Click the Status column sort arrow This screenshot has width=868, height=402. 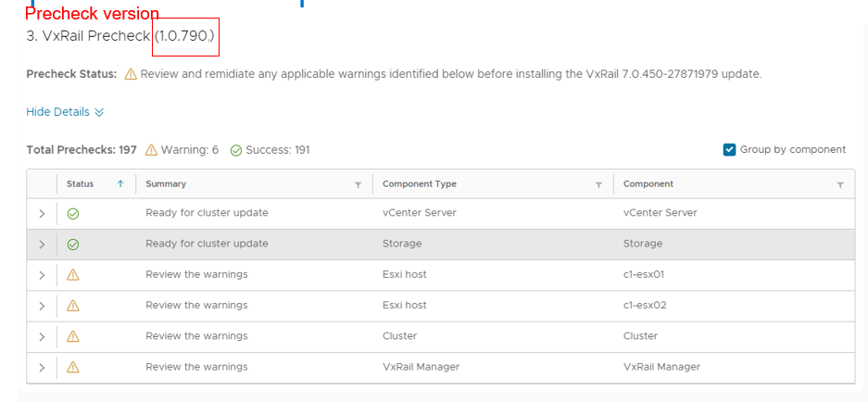[120, 184]
